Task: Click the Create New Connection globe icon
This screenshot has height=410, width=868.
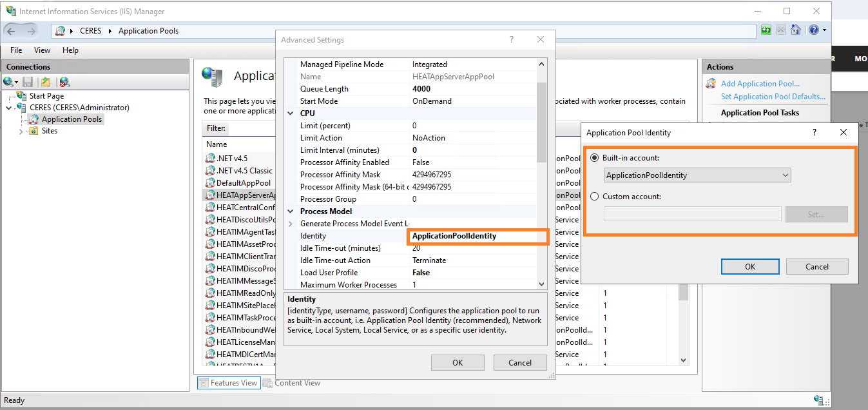Action: coord(7,82)
